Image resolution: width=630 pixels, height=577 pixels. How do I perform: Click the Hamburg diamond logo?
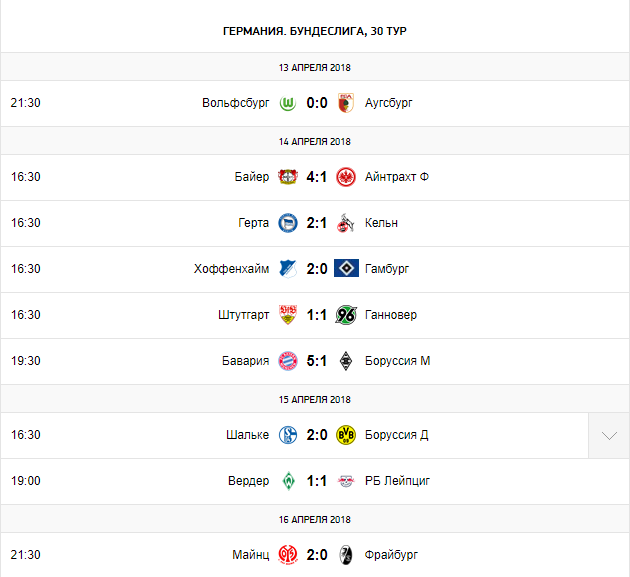[346, 269]
